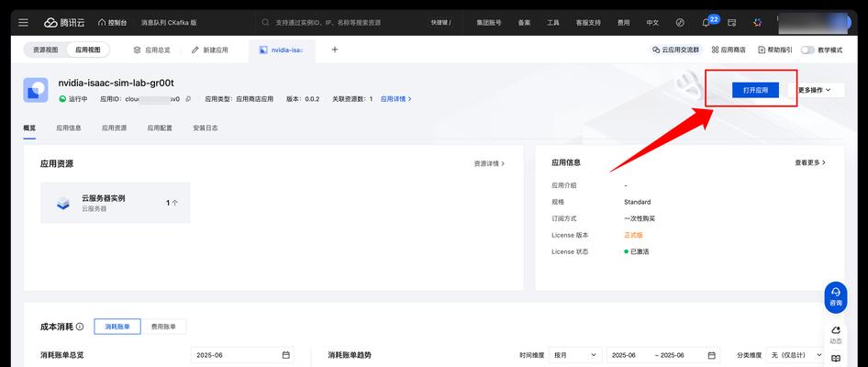This screenshot has width=868, height=367.
Task: Open the 2025-06 month picker
Action: tap(242, 355)
